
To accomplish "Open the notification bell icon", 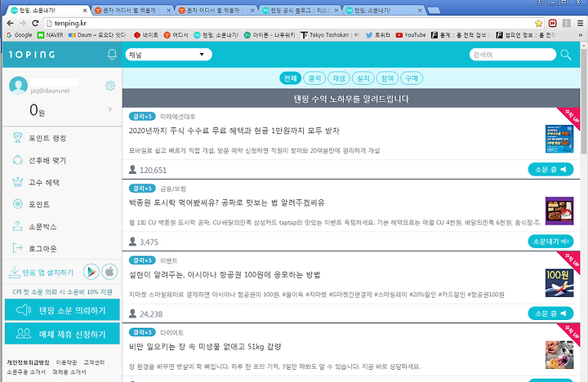I will coord(112,55).
